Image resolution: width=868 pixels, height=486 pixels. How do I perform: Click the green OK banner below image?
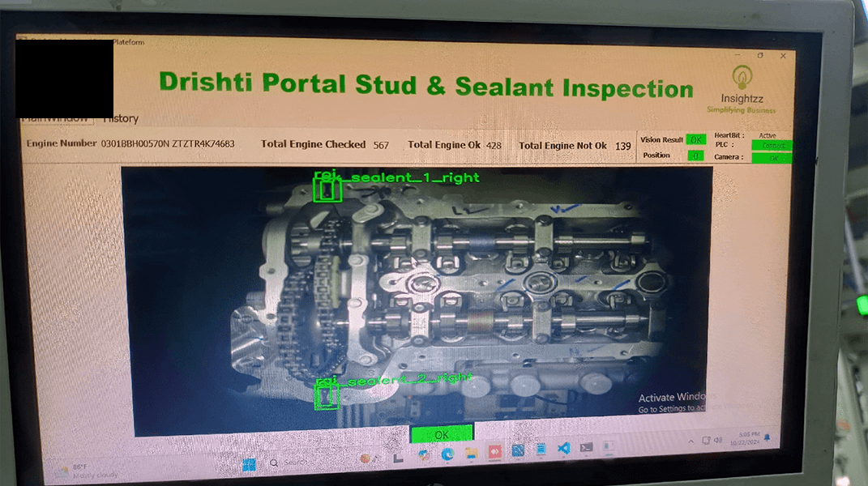pyautogui.click(x=441, y=434)
